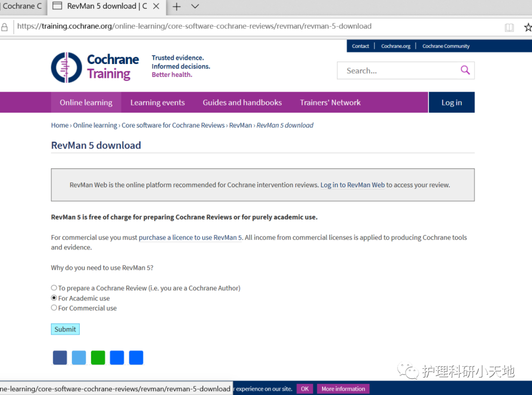Select the For Academic use radio button
Viewport: 532px width, 395px height.
tap(54, 298)
